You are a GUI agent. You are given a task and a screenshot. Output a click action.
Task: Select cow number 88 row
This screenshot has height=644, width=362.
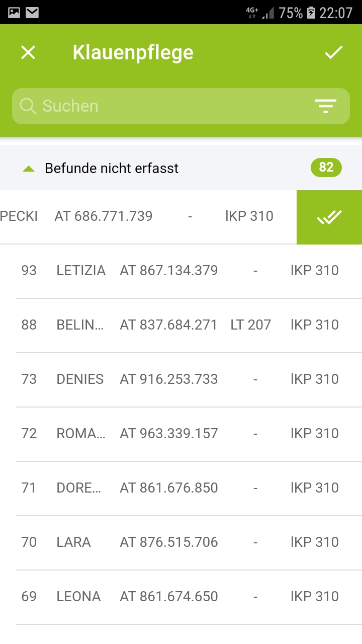[29, 325]
